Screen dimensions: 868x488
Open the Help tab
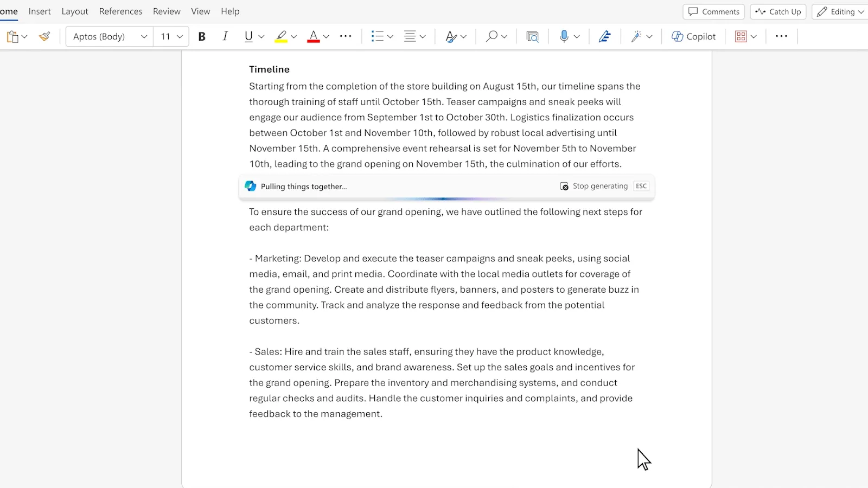[x=230, y=11]
